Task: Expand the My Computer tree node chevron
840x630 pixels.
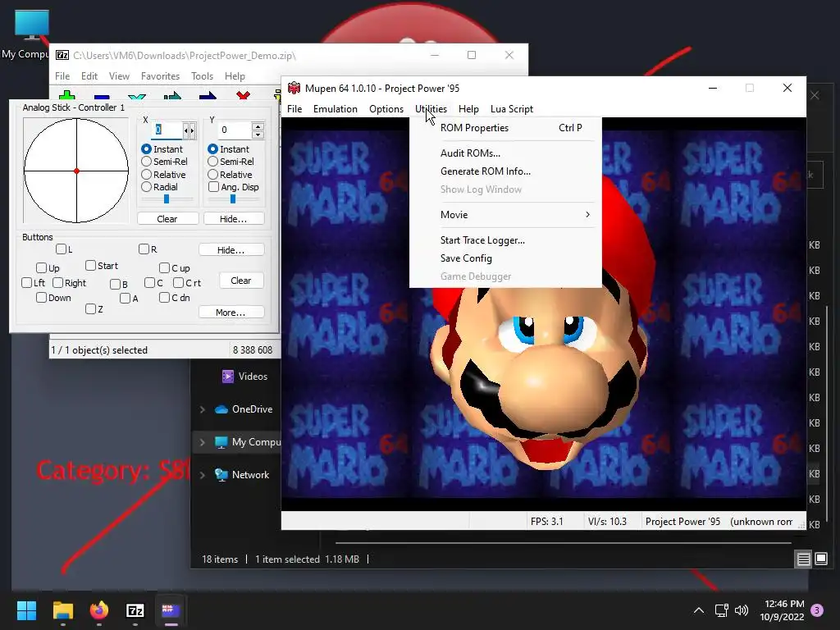Action: pyautogui.click(x=203, y=442)
